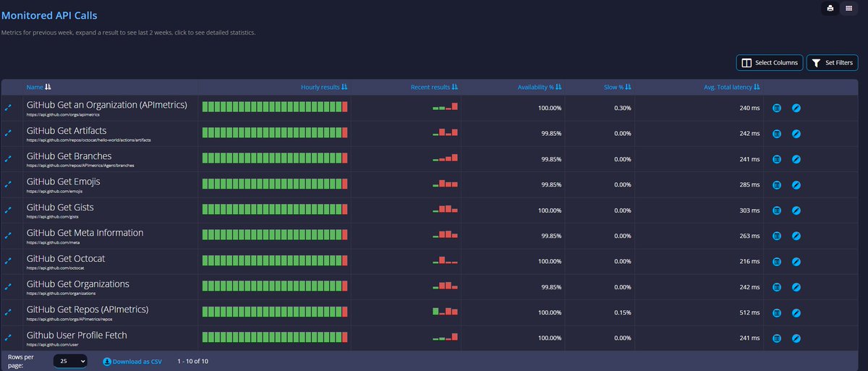Image resolution: width=868 pixels, height=371 pixels.
Task: Click recent results chart for GitHub Get Octocat
Action: (x=446, y=260)
